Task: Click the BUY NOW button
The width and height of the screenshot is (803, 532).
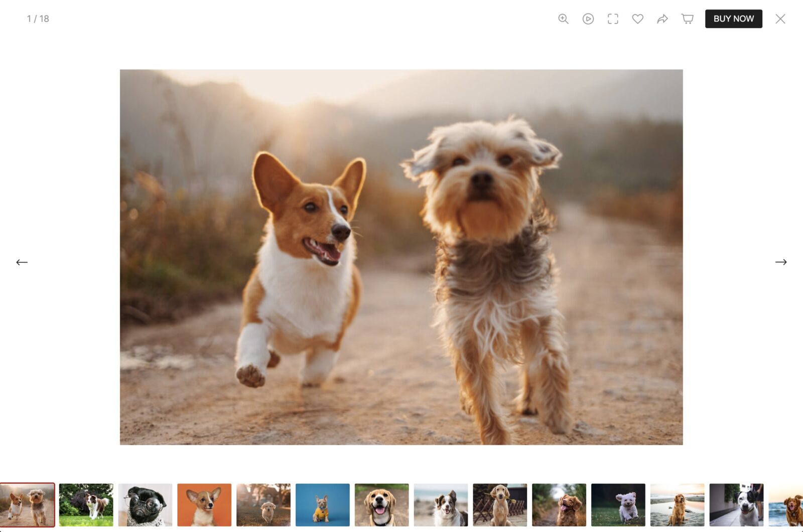Action: pos(733,19)
